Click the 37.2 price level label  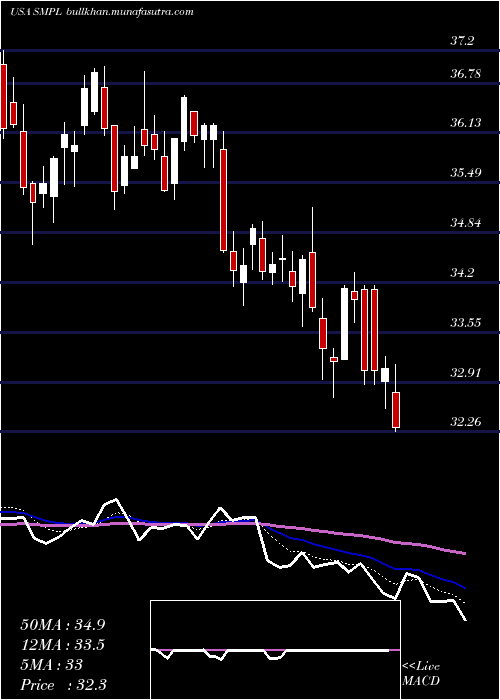[462, 42]
